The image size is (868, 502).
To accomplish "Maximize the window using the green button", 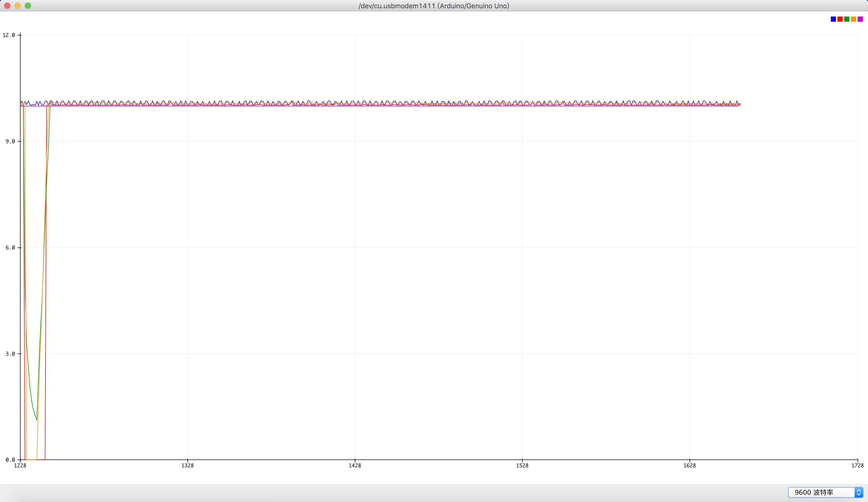I will (x=28, y=5).
